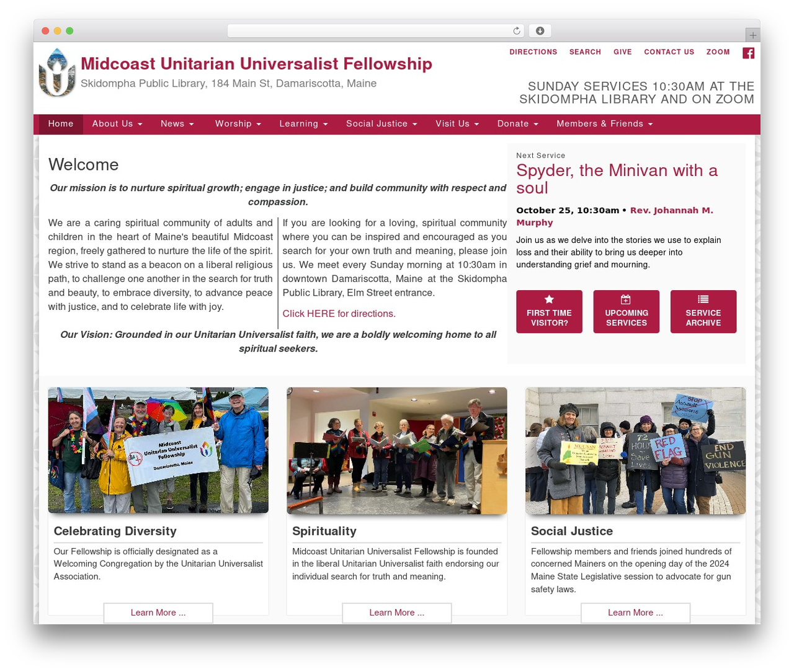Focus the browser address bar
Screen dimensions: 794x672
376,31
